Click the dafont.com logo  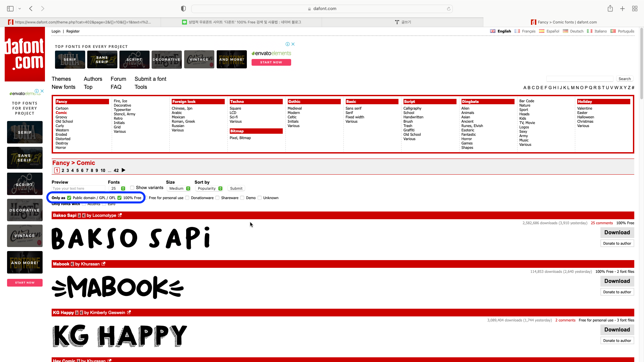(25, 54)
